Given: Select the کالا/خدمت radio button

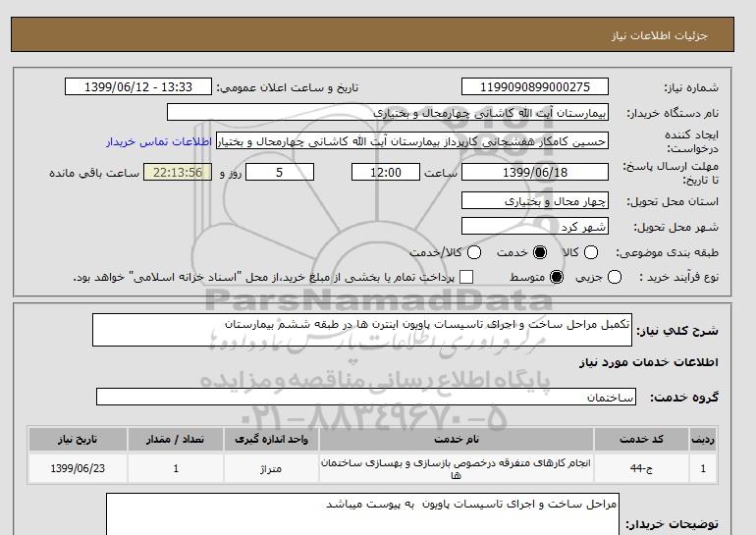Looking at the screenshot, I should click(474, 252).
